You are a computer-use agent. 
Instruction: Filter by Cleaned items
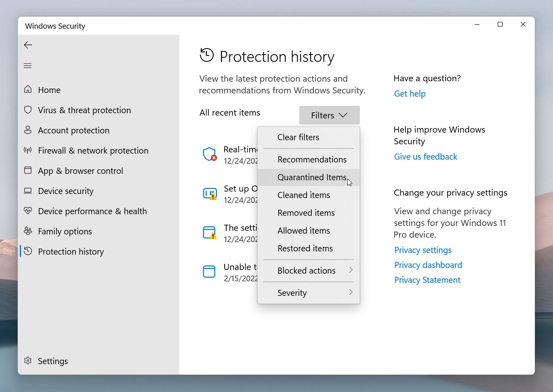click(309, 195)
